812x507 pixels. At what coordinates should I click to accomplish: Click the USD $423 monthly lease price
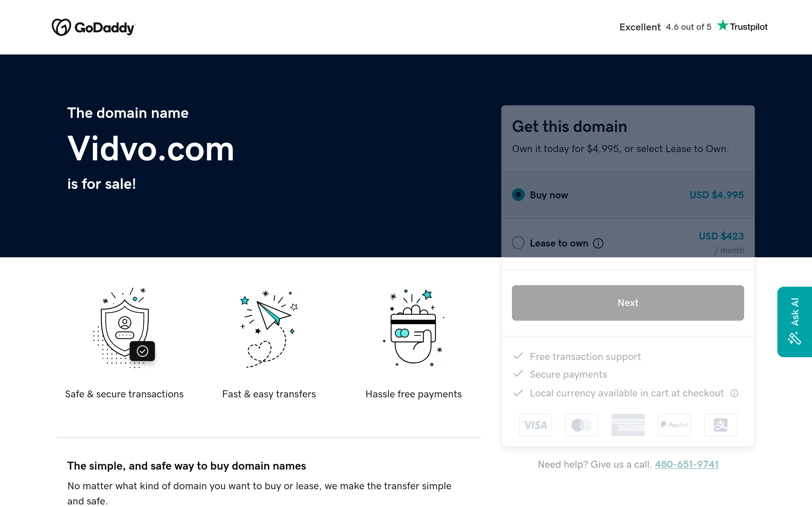[x=721, y=236]
